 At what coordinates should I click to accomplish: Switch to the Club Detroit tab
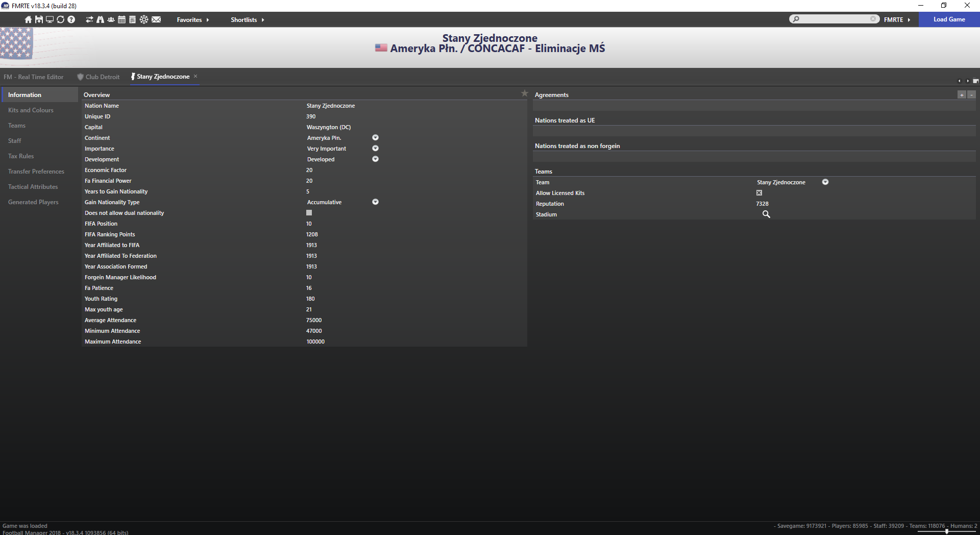point(98,77)
